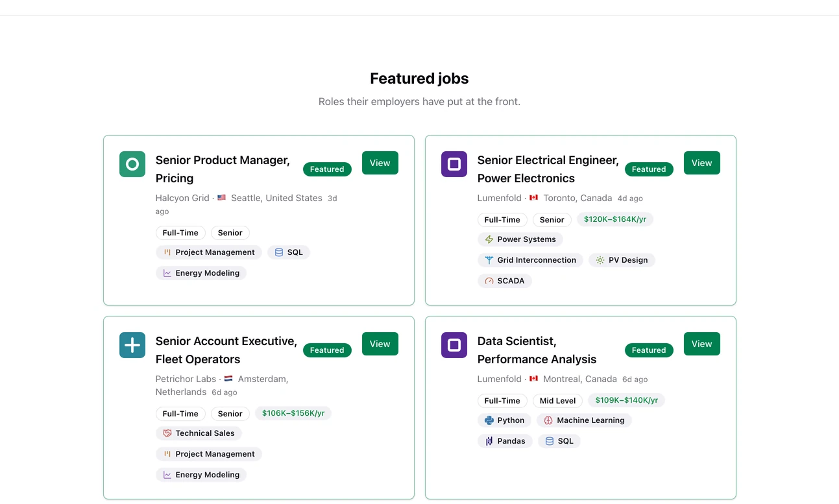
Task: Click the Pandas icon
Action: pos(489,441)
